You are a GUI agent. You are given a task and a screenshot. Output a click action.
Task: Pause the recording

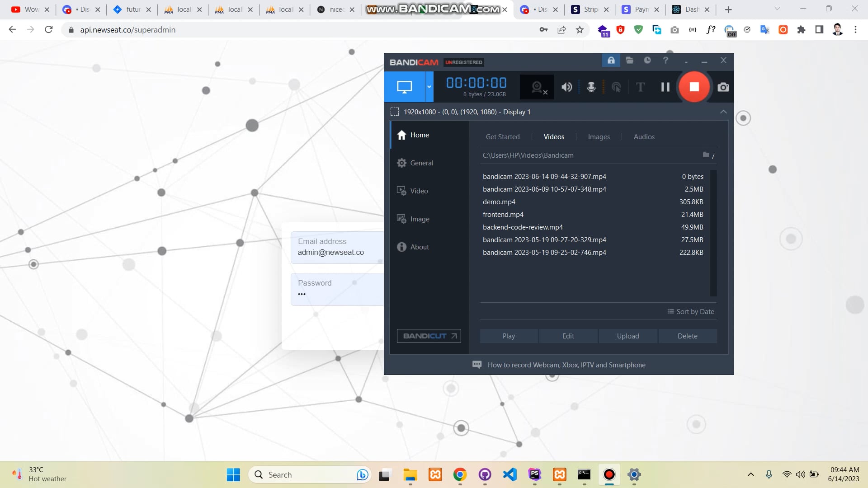[x=665, y=87]
